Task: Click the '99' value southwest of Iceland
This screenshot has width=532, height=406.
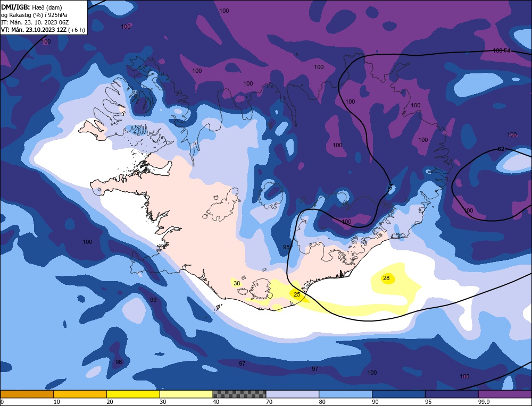Action: point(153,300)
